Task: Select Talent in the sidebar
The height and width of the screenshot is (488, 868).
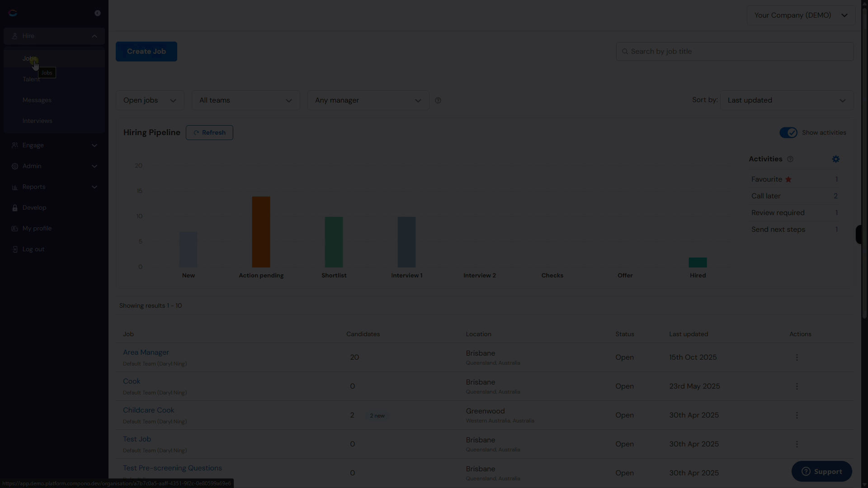Action: point(54,80)
